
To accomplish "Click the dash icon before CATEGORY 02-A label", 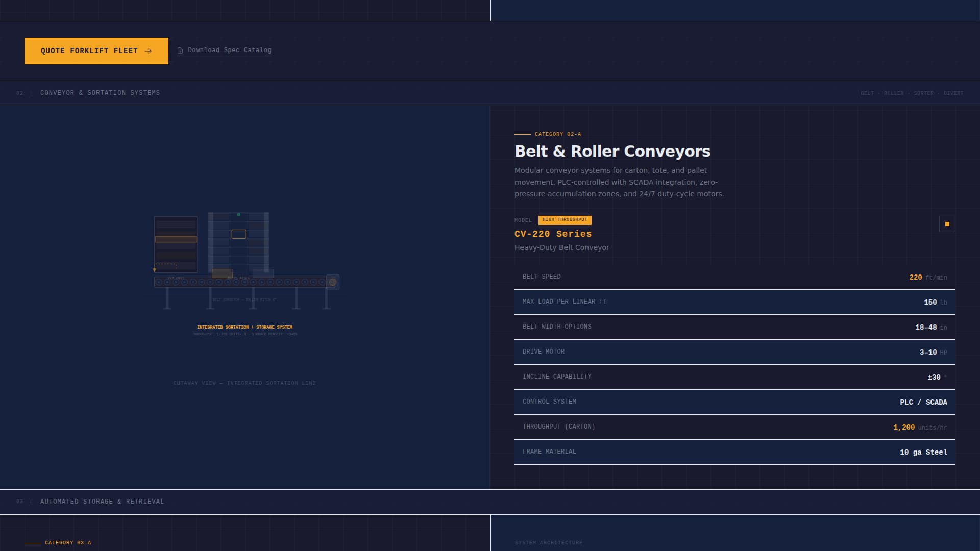I will [523, 134].
